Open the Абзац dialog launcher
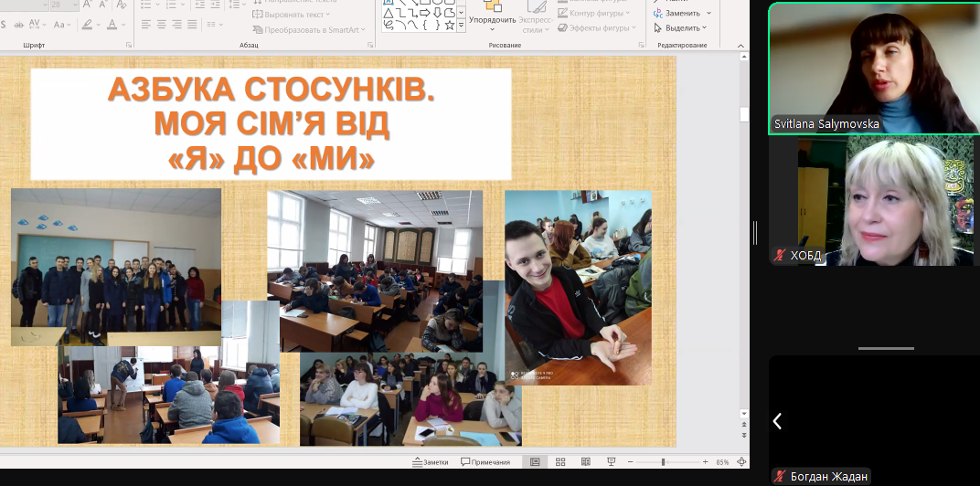980x486 pixels. pyautogui.click(x=370, y=45)
